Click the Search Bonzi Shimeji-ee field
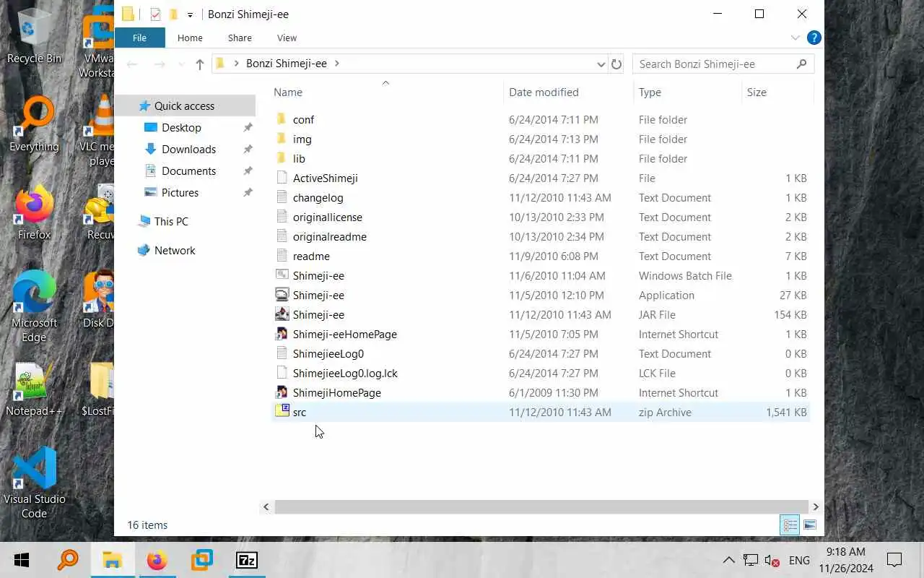This screenshot has height=578, width=924. [x=723, y=64]
